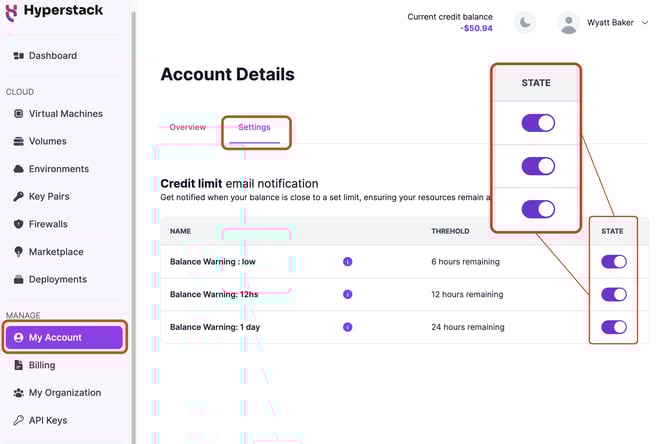Show info for Balance Warning: 12hs

tap(347, 294)
